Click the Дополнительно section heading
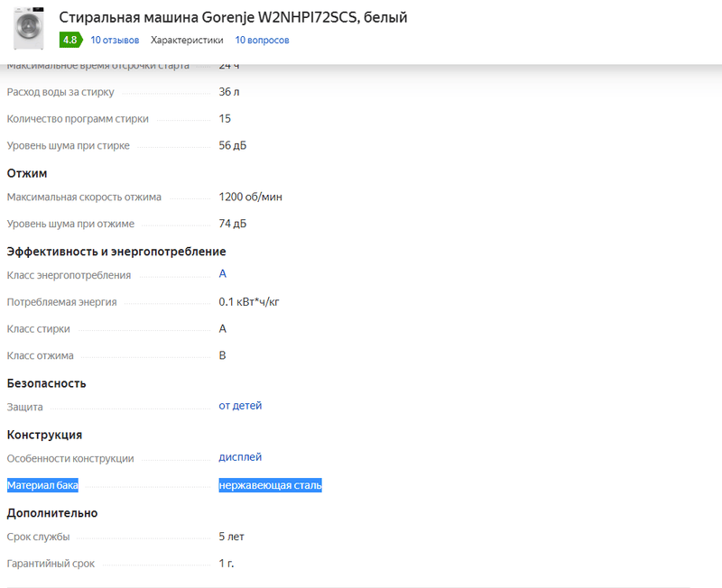Viewport: 722px width, 588px height. click(x=52, y=513)
